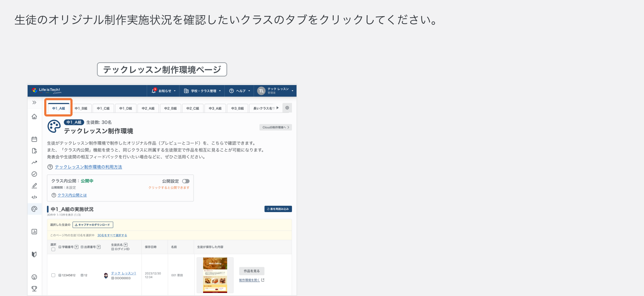Click the Cloud9制作環境へ button
This screenshot has height=296, width=644.
[x=276, y=127]
